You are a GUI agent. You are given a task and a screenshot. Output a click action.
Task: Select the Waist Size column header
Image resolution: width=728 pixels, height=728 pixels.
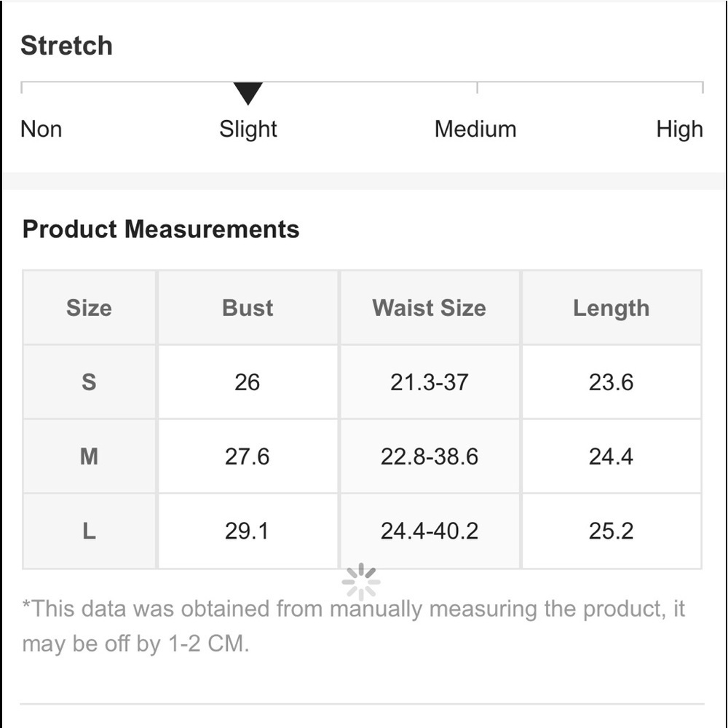pyautogui.click(x=430, y=308)
